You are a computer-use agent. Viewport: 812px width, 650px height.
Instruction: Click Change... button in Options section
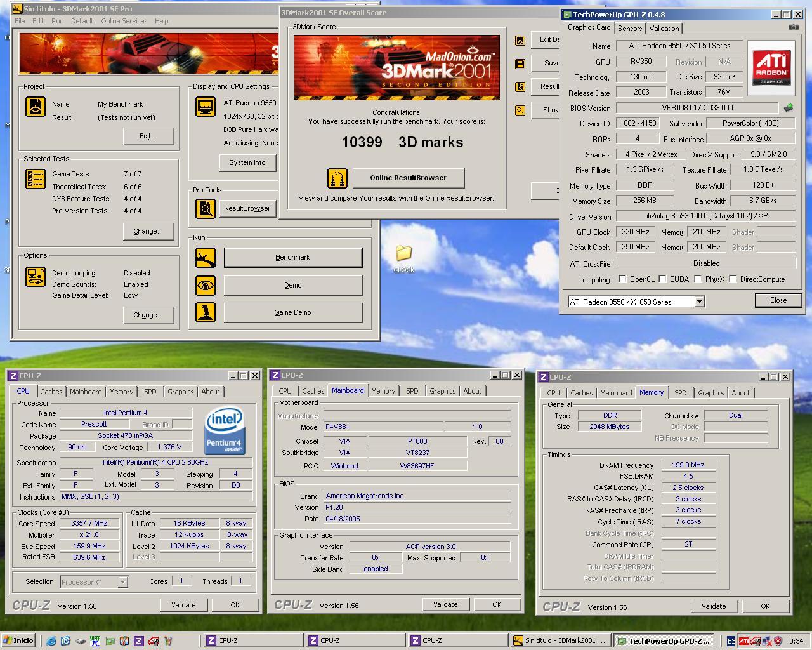coord(148,315)
